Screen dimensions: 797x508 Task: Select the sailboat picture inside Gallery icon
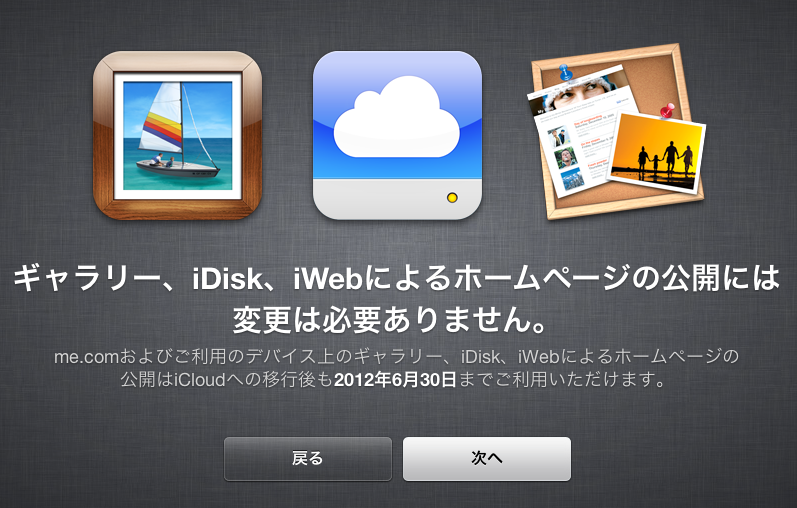[177, 135]
